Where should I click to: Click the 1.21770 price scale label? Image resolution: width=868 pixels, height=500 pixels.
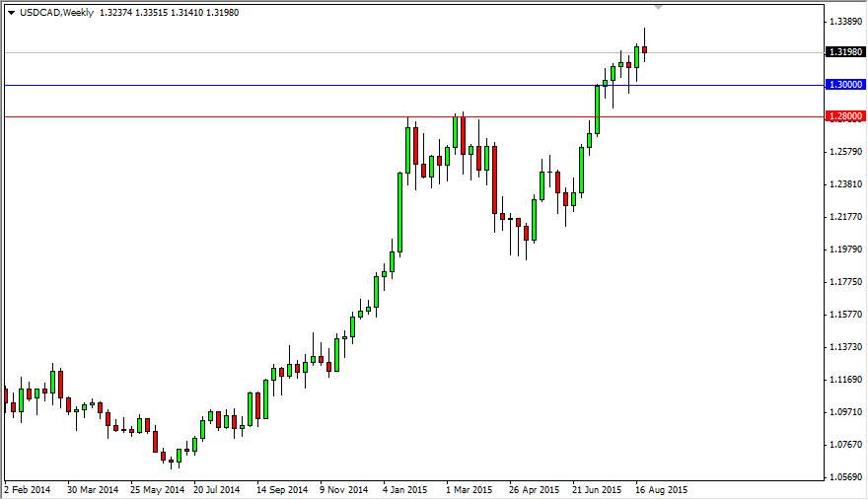(x=846, y=217)
